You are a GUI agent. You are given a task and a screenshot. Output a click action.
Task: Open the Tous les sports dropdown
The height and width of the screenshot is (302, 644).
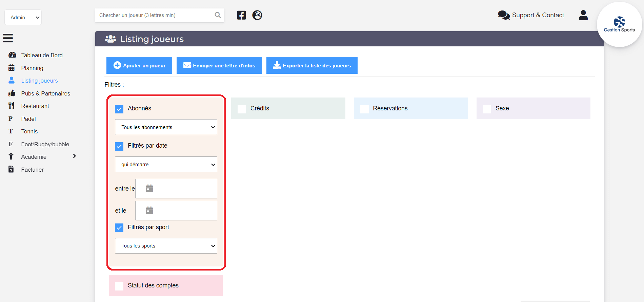tap(166, 246)
